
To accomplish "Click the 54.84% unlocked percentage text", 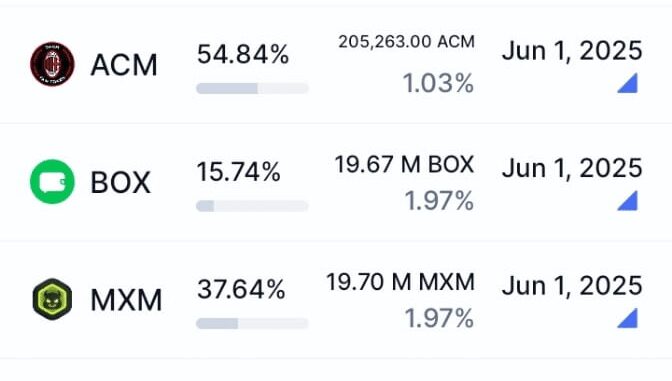I will (x=243, y=54).
